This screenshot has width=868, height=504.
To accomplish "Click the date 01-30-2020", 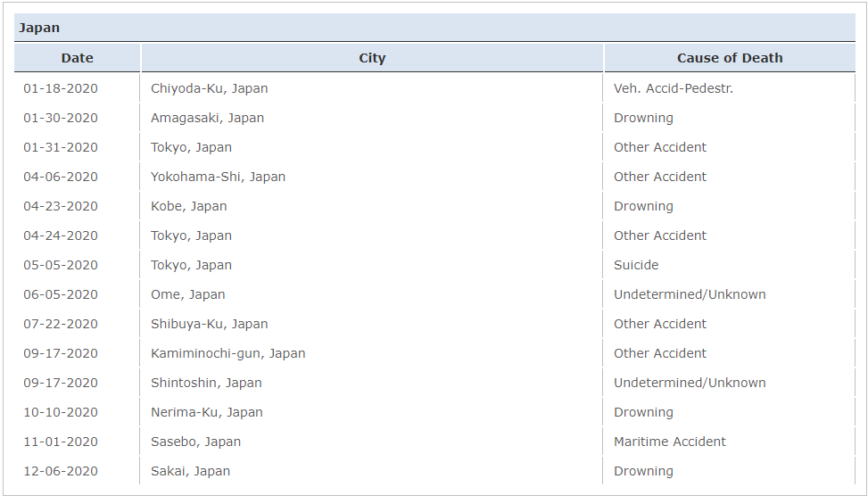I will click(x=61, y=118).
